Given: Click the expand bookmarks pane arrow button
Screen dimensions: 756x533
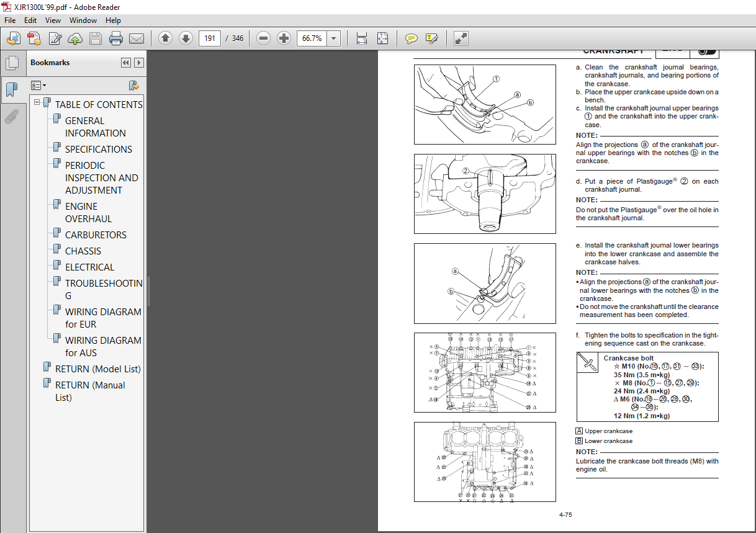Looking at the screenshot, I should (x=139, y=63).
